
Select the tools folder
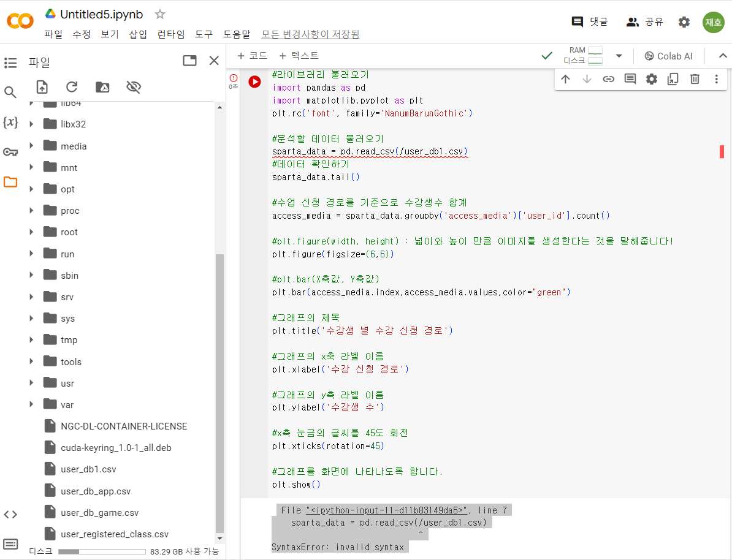coord(71,361)
